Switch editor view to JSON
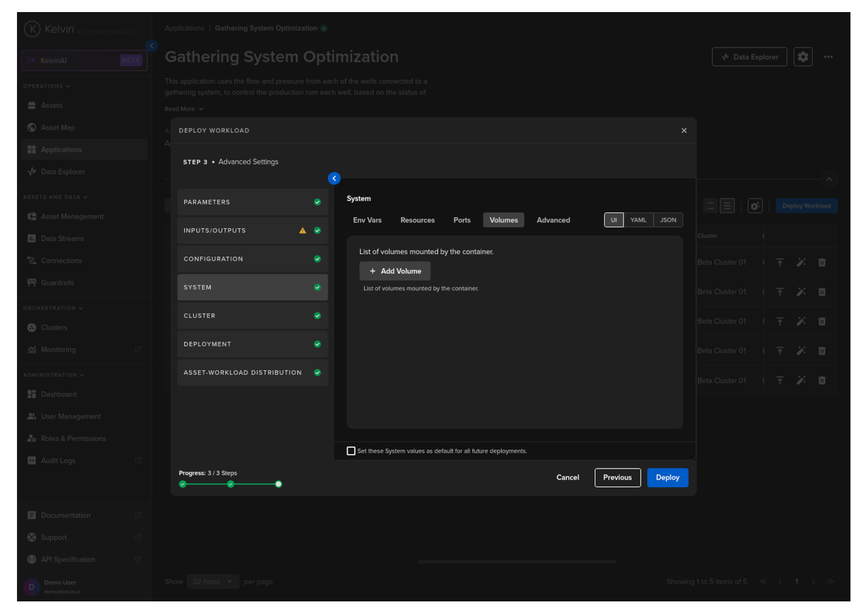The width and height of the screenshot is (868, 614). (x=667, y=220)
